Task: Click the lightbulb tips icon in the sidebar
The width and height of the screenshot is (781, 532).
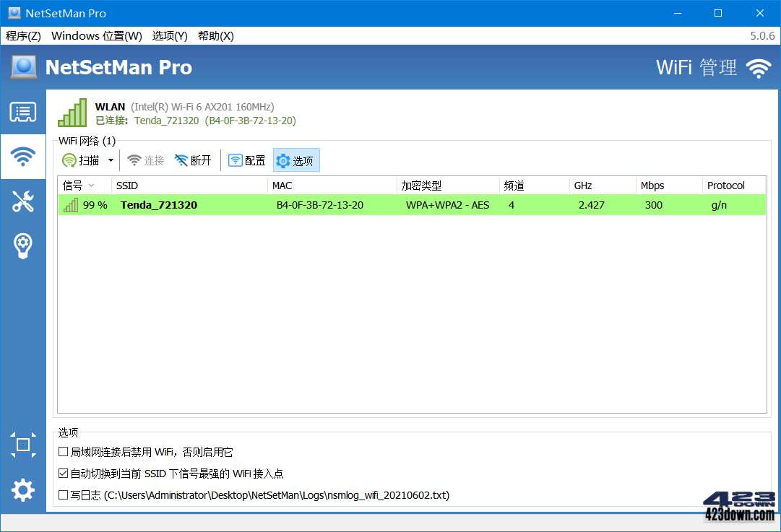Action: [22, 245]
